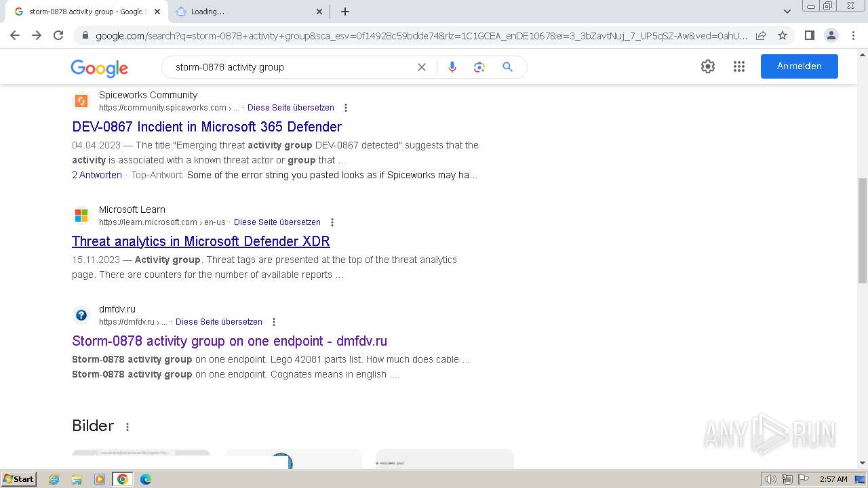Screen dimensions: 868x488
Task: Open media player from taskbar
Action: pyautogui.click(x=100, y=479)
